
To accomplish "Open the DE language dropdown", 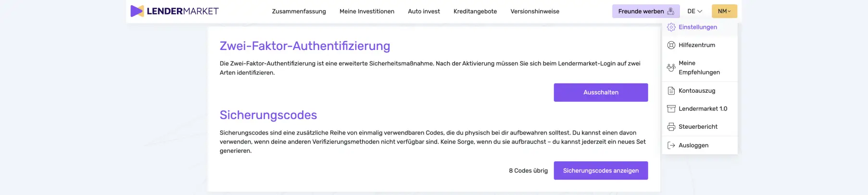I will 694,11.
